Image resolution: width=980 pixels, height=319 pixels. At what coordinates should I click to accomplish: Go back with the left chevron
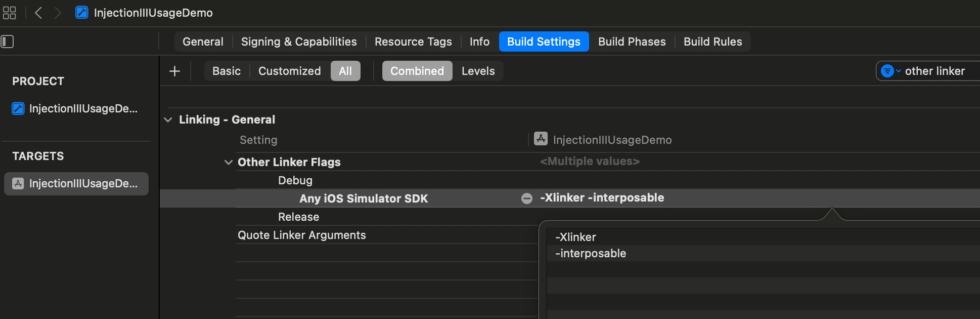[x=38, y=13]
